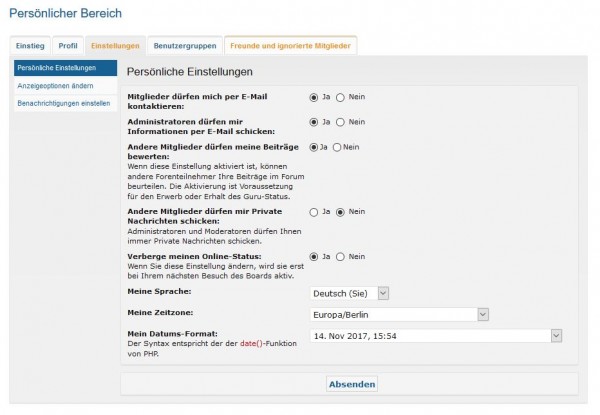Viewport: 600px width, 415px height.
Task: Select Nein for hiding online status
Action: pos(340,257)
